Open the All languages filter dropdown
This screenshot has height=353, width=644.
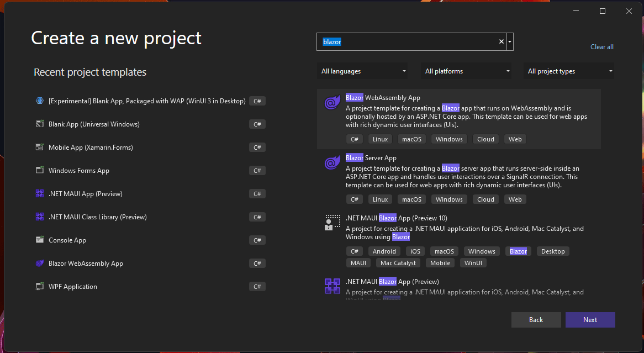coord(362,71)
